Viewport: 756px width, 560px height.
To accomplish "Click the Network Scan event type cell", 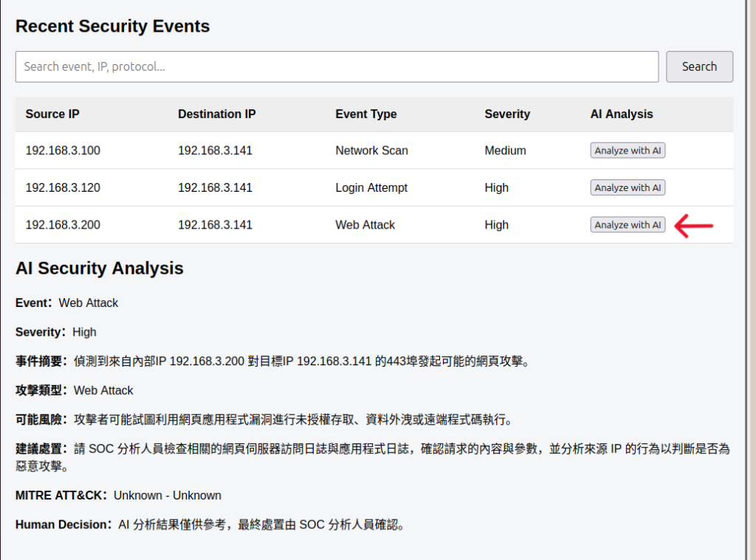I will coord(372,151).
